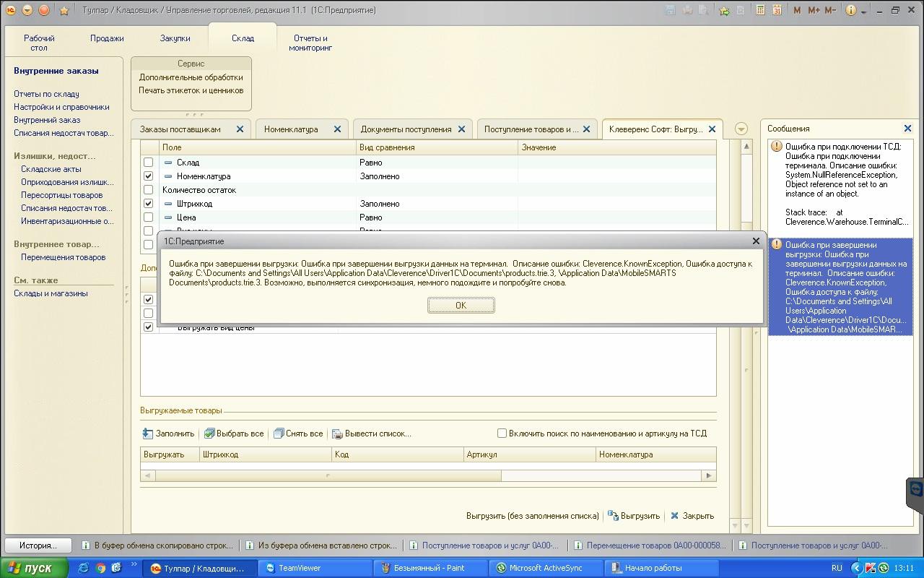
Task: Click table horizontal scrollbar left arrow
Action: tap(148, 475)
